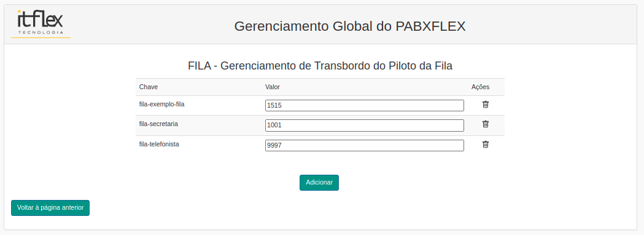Select the input field showing 1001
The width and height of the screenshot is (644, 235).
point(365,125)
